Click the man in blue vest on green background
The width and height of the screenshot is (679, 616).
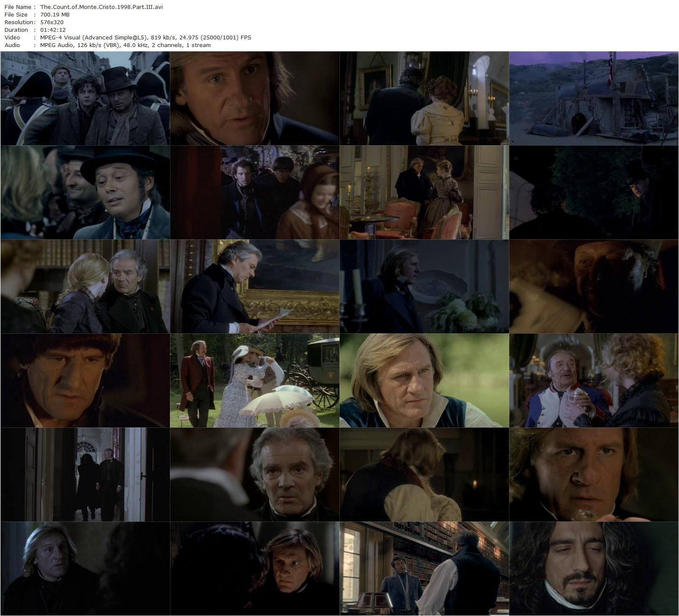[x=424, y=380]
